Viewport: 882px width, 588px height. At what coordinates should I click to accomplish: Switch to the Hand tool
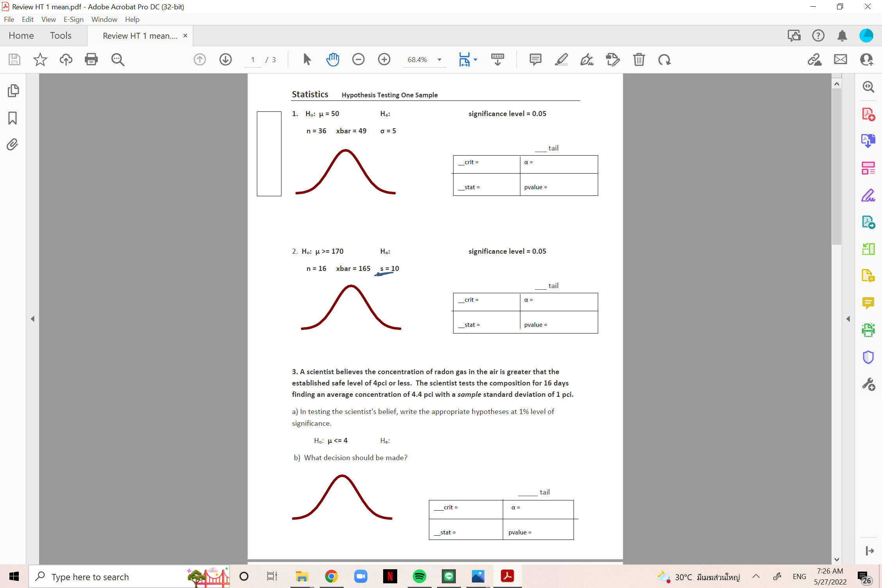click(333, 59)
